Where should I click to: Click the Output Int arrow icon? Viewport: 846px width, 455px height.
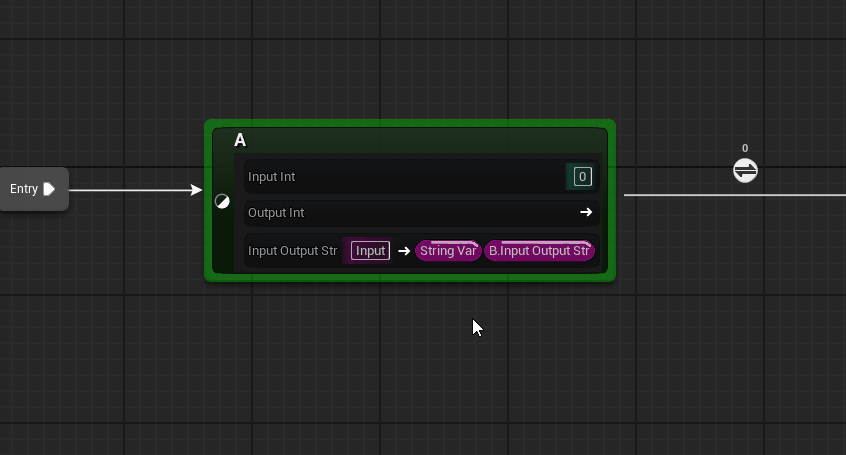pos(586,212)
